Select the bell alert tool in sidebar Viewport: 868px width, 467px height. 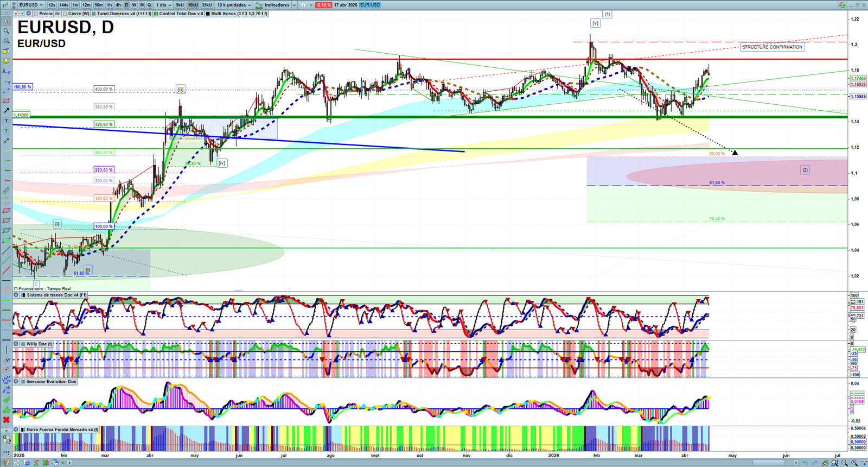click(x=6, y=61)
